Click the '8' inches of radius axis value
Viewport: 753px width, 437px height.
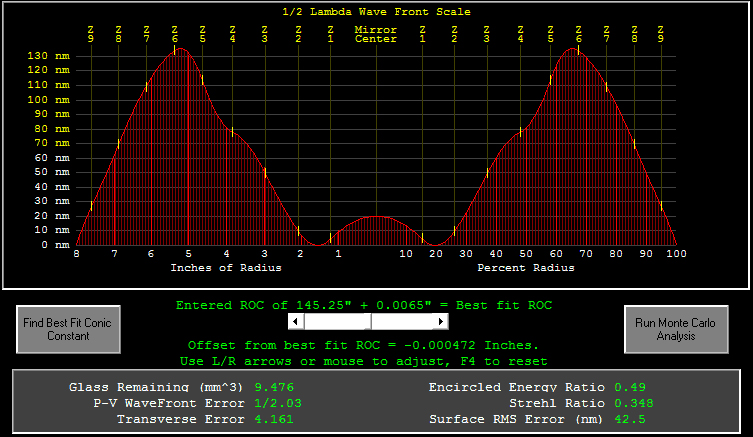click(x=76, y=254)
